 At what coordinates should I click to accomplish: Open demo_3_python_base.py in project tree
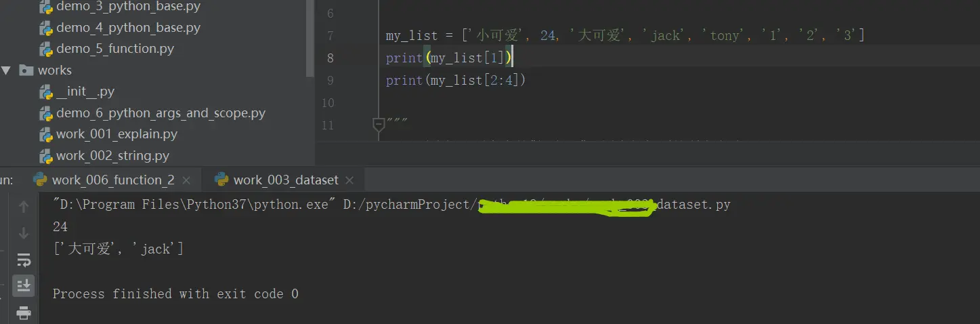point(128,7)
